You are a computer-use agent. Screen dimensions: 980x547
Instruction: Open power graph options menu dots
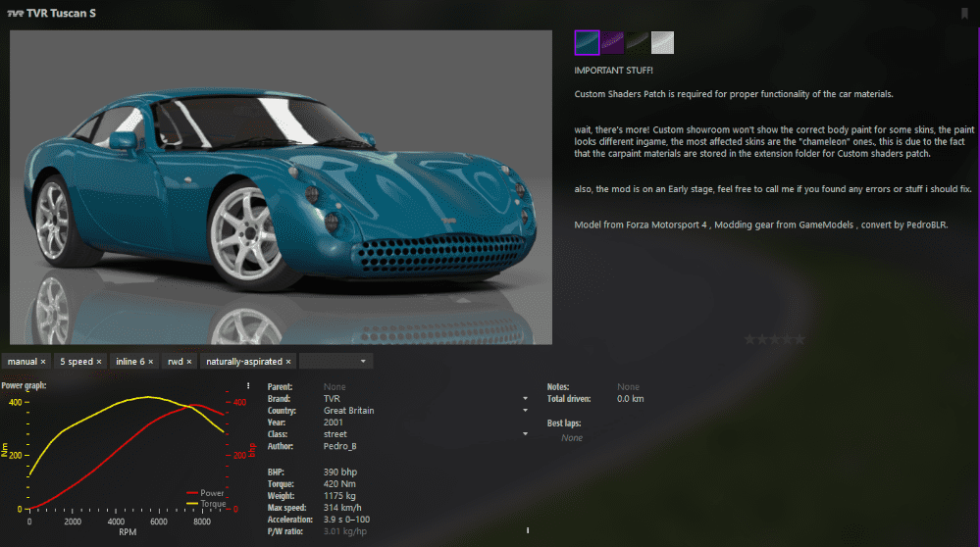click(248, 386)
